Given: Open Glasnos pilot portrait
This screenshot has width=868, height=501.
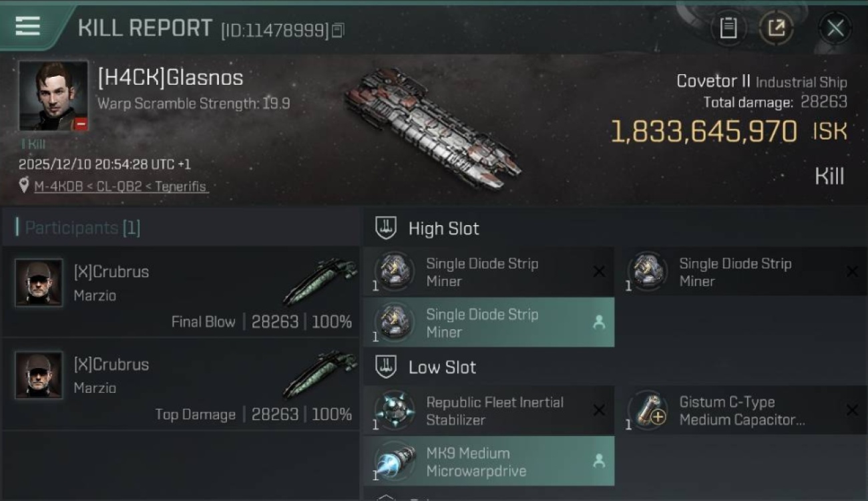Looking at the screenshot, I should 53,96.
